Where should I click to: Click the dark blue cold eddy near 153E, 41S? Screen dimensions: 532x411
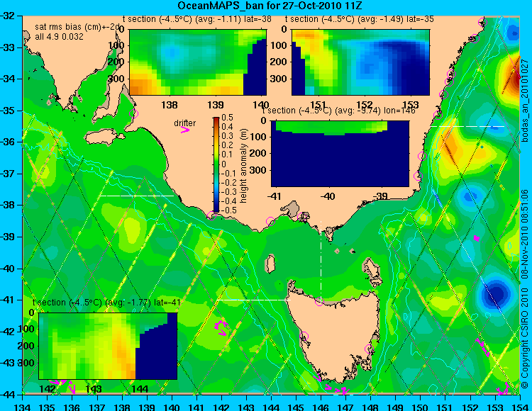[496, 294]
